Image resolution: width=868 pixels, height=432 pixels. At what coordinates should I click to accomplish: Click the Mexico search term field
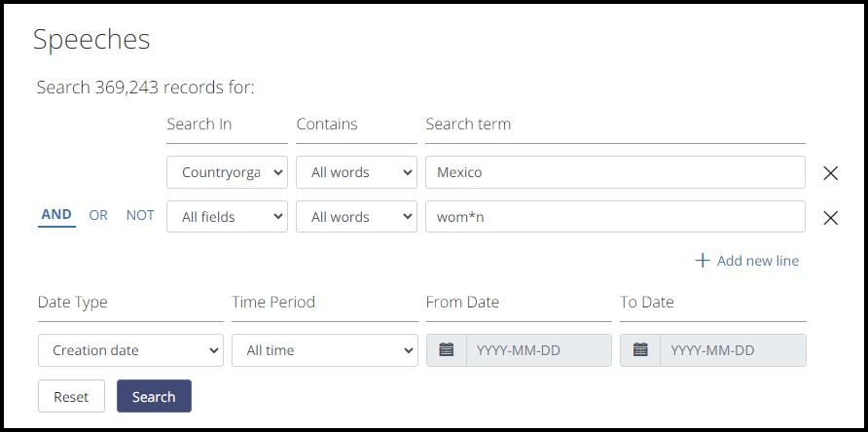615,172
